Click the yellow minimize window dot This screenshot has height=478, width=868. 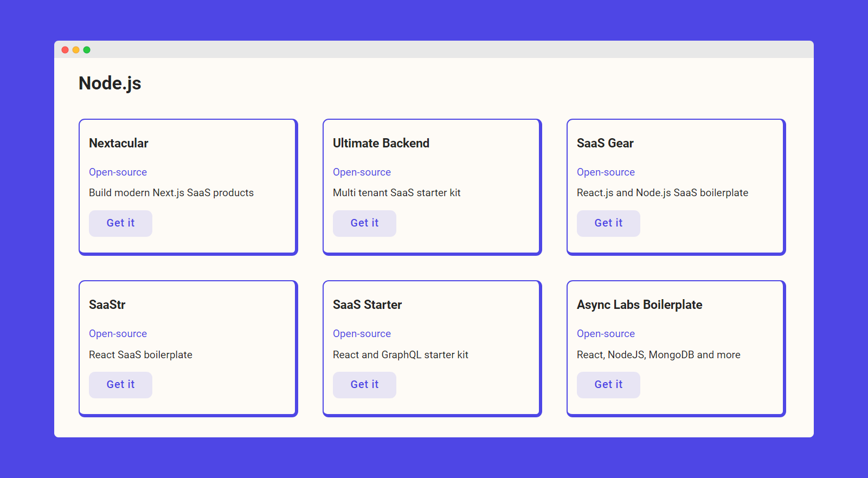click(76, 50)
